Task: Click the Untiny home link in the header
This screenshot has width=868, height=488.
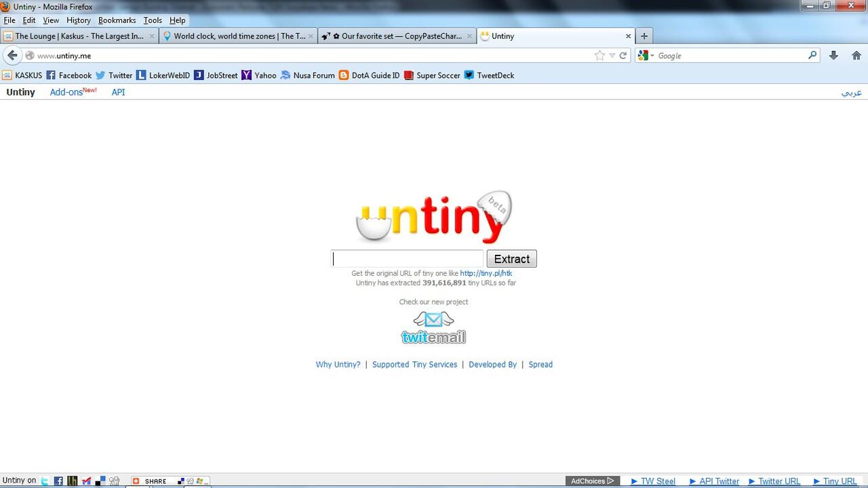Action: [x=20, y=92]
